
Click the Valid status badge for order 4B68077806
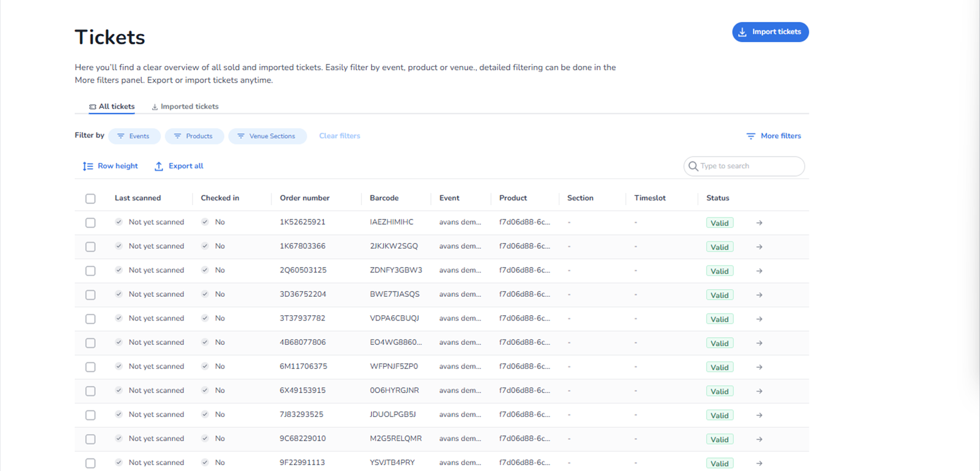(719, 343)
